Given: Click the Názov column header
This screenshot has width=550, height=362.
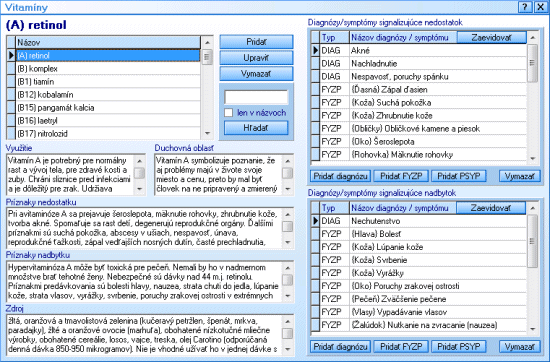Looking at the screenshot, I should 108,42.
